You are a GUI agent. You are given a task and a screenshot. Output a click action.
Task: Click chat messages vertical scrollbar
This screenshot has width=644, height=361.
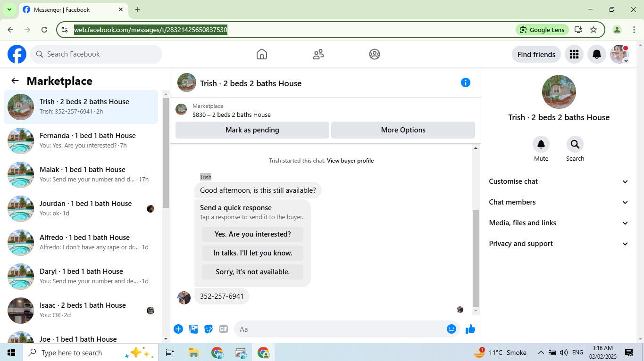(x=476, y=258)
